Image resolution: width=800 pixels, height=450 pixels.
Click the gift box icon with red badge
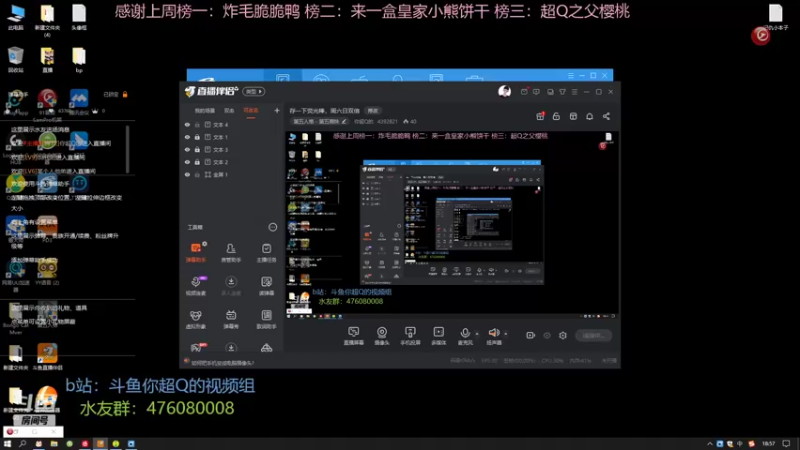pos(540,116)
